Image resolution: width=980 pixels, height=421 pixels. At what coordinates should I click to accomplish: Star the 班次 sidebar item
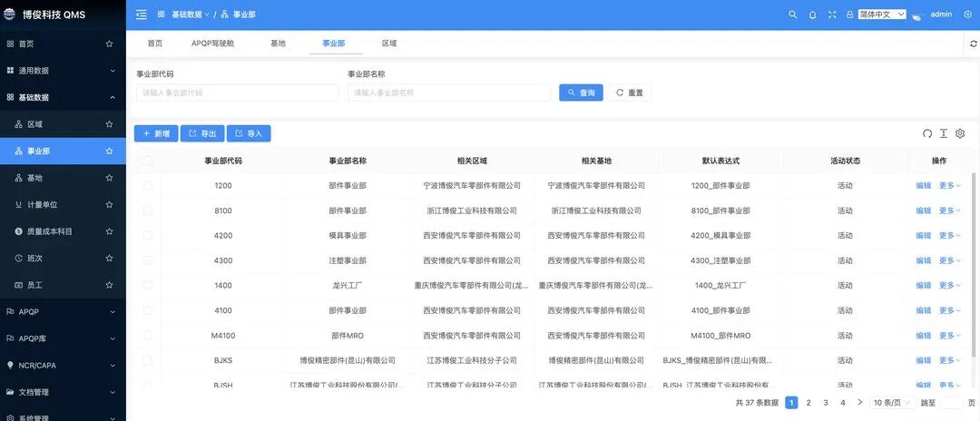pos(110,258)
